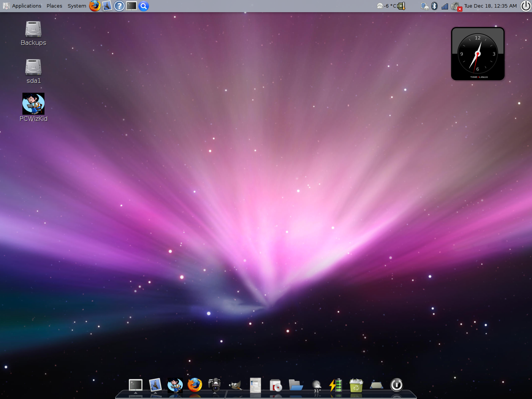The image size is (532, 399).
Task: Open the disc burner icon in dock
Action: [275, 385]
